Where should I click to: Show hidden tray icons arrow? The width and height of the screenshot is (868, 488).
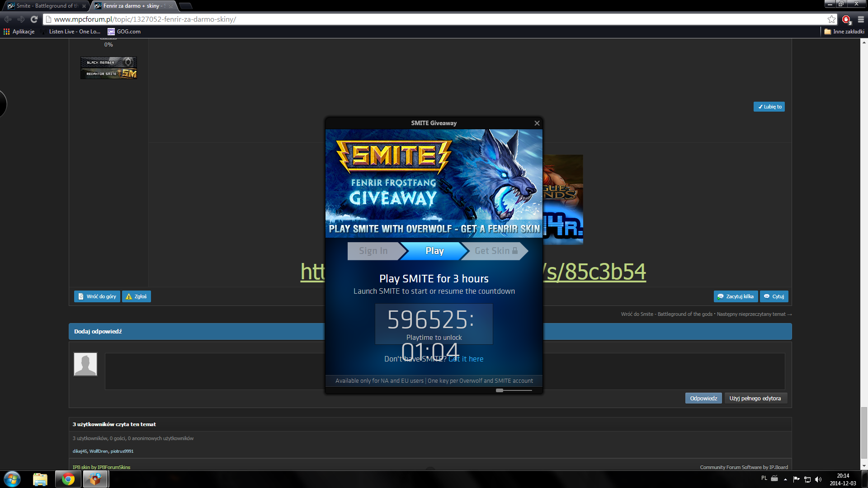[x=786, y=479]
